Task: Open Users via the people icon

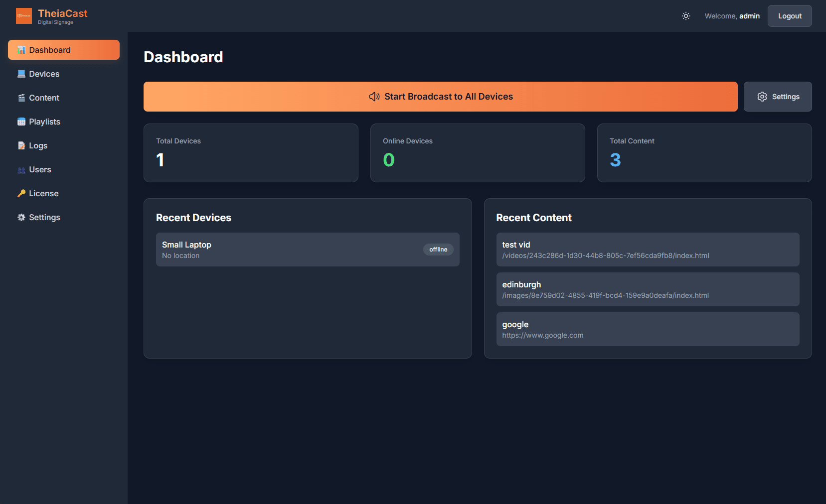Action: 21,169
